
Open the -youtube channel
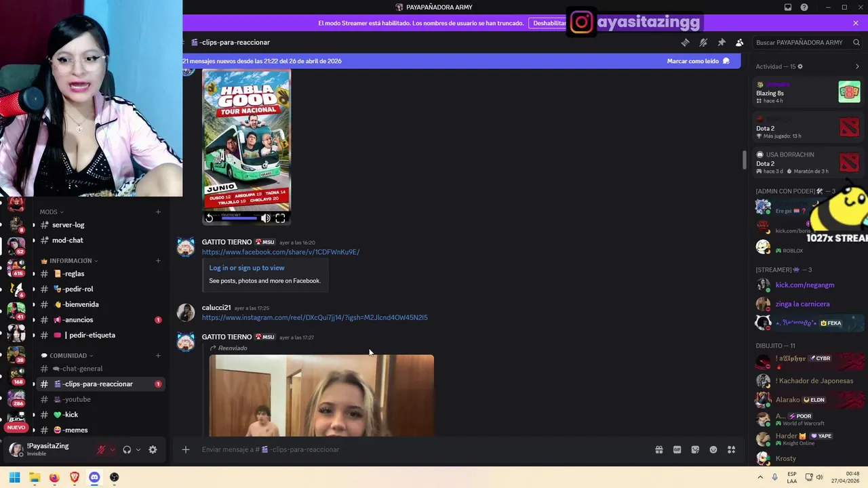[x=100, y=400]
